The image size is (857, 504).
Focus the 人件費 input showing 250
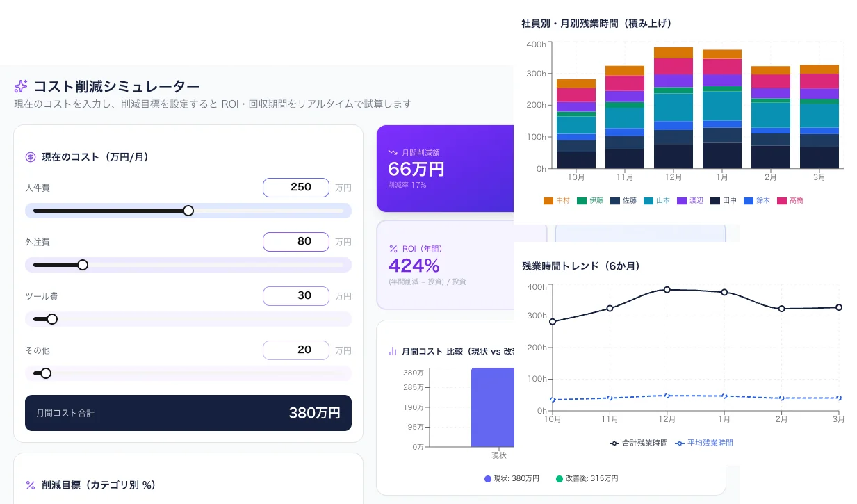coord(296,188)
